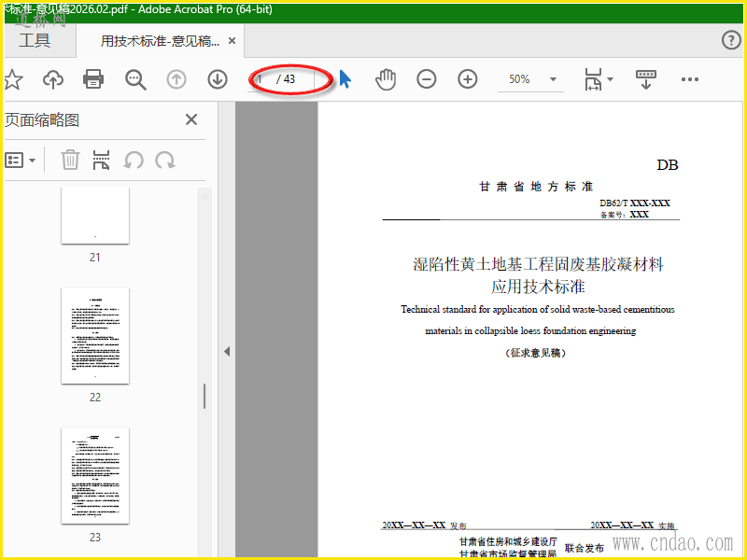The image size is (747, 560).
Task: Go to the next page arrow
Action: point(218,79)
